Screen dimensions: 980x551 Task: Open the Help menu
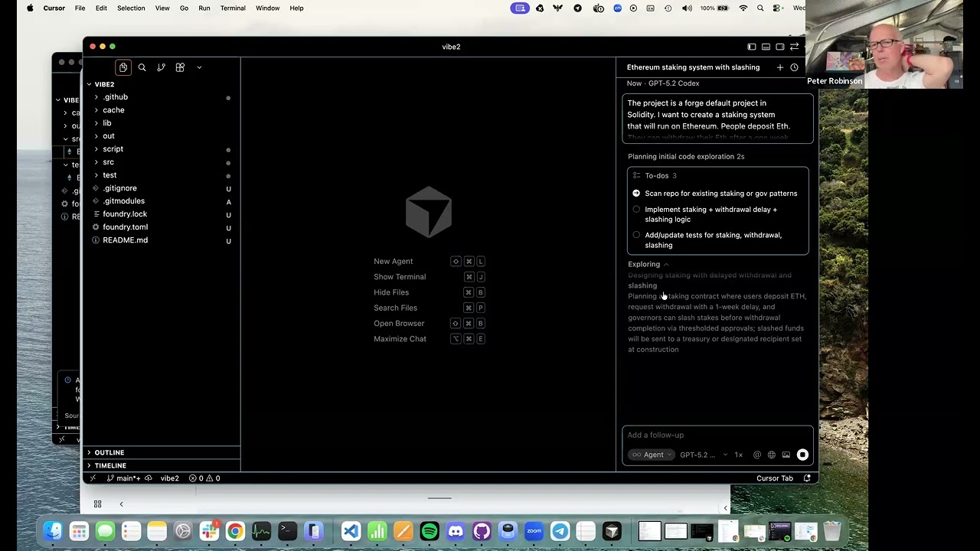click(296, 8)
